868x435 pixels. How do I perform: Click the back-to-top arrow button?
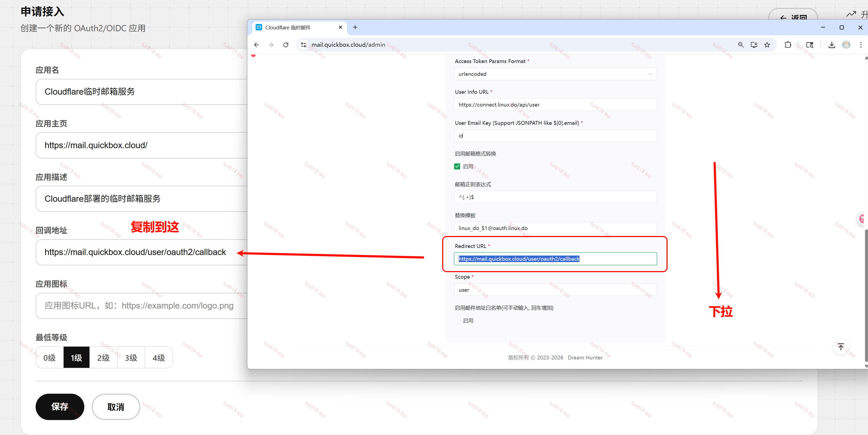[x=841, y=347]
